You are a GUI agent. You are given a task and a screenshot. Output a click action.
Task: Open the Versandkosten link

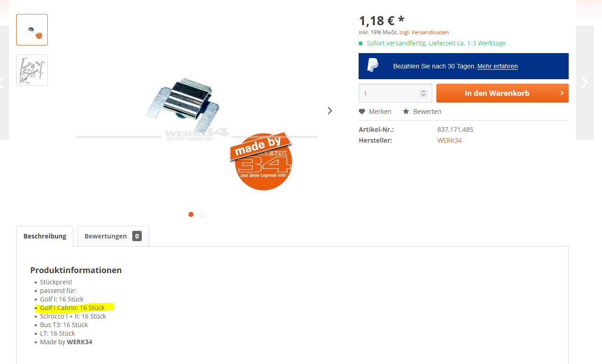click(430, 32)
